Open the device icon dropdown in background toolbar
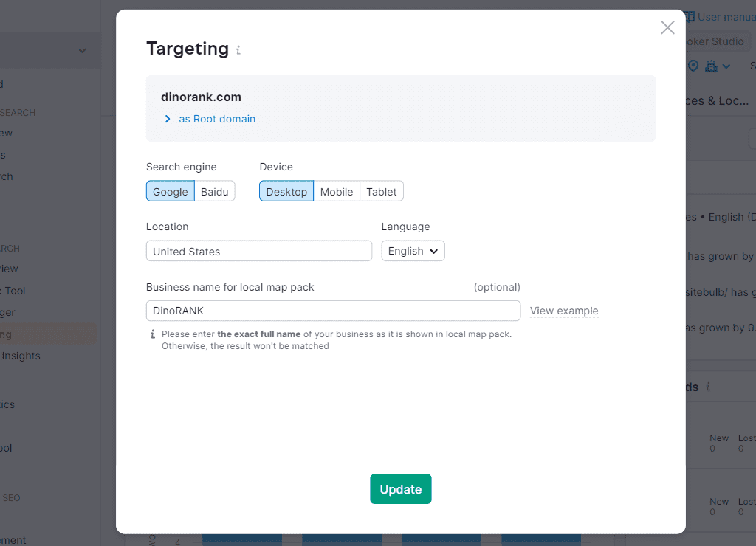The image size is (756, 546). [717, 66]
